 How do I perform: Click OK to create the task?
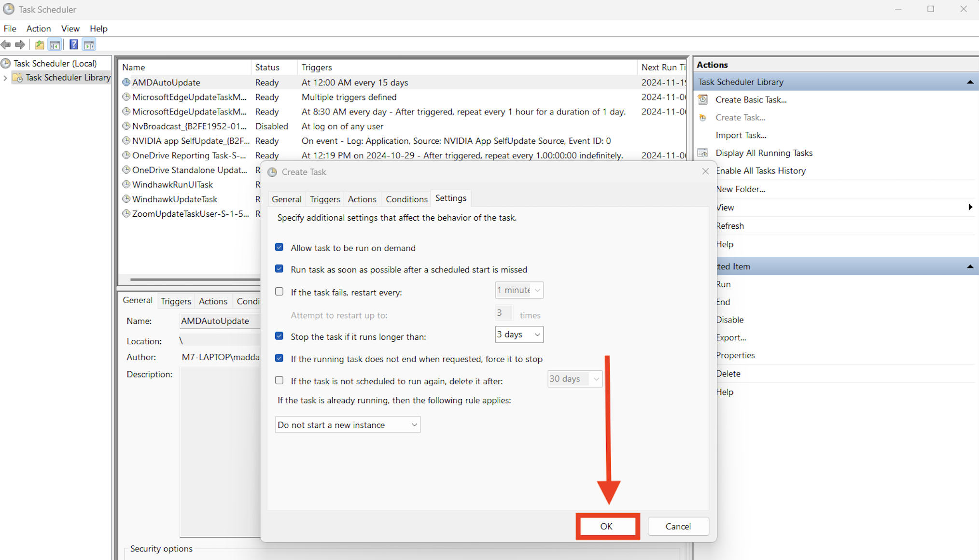pos(606,526)
